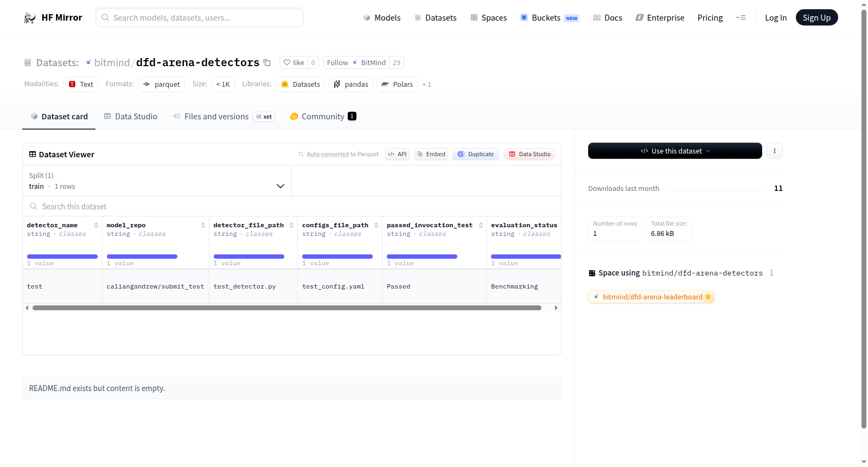
Task: Open the bitmind owner link
Action: (x=112, y=62)
